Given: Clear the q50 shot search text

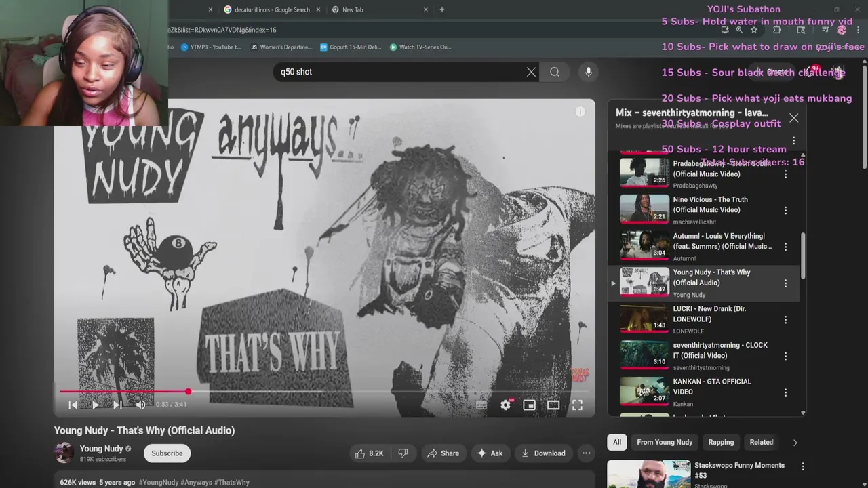Looking at the screenshot, I should (531, 72).
